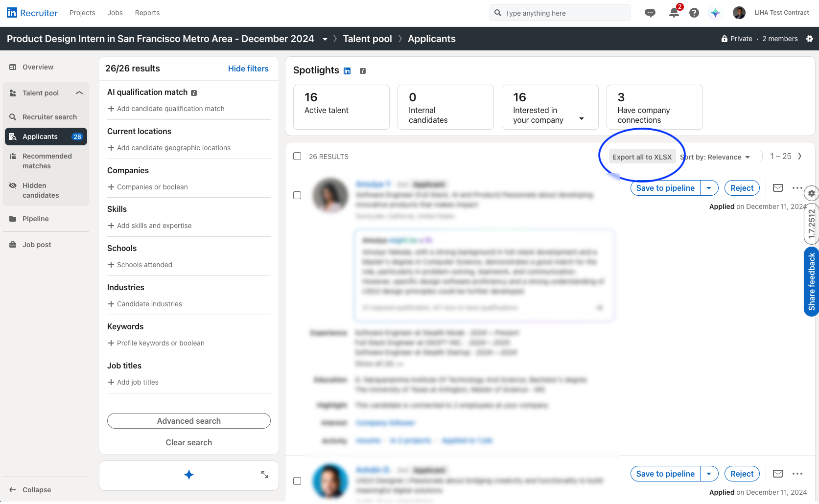The height and width of the screenshot is (504, 819).
Task: Open first candidate profile photo
Action: (330, 195)
